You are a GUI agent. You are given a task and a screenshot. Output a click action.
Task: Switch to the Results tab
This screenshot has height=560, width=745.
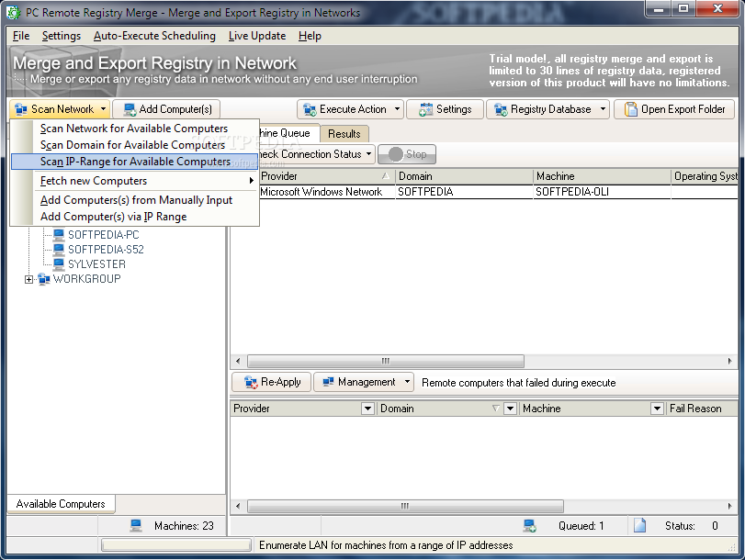pyautogui.click(x=344, y=134)
